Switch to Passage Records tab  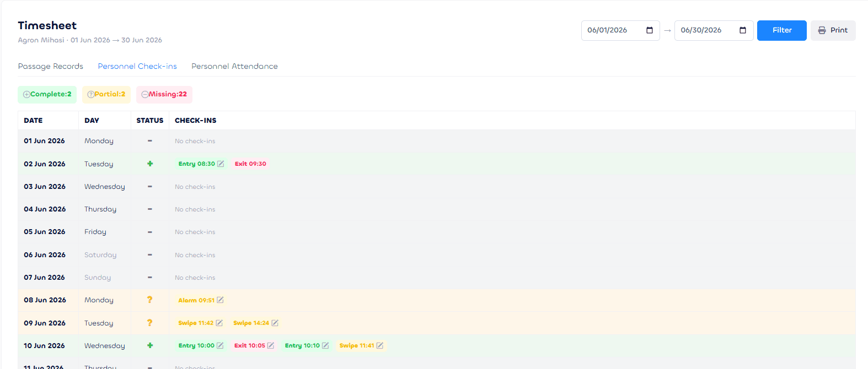(51, 66)
